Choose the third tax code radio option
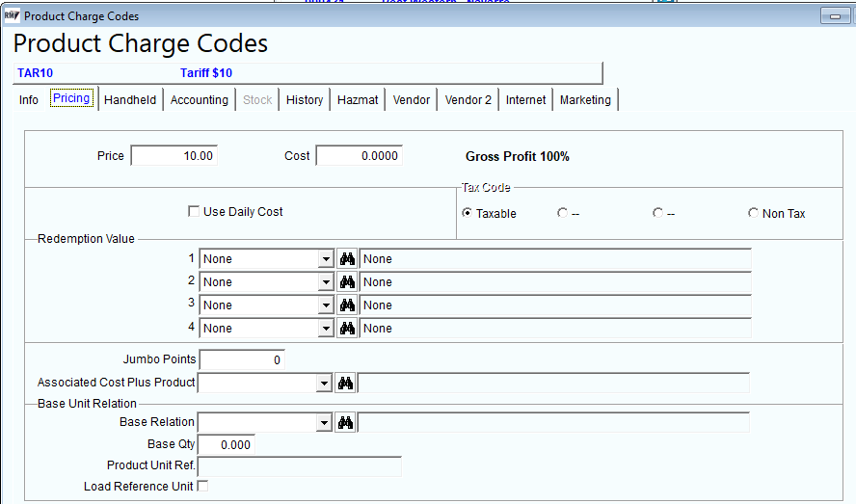 pyautogui.click(x=657, y=213)
